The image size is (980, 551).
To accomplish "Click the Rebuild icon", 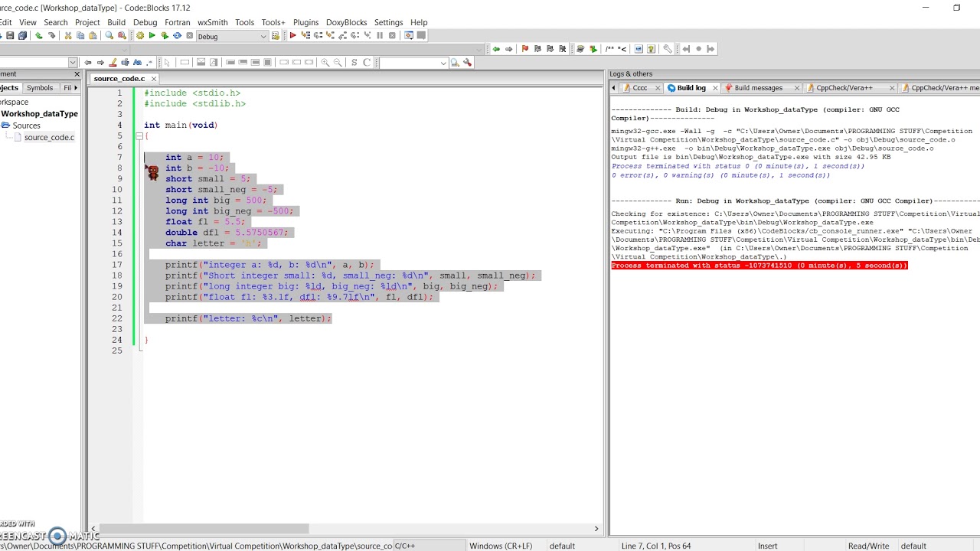I will pos(177,36).
